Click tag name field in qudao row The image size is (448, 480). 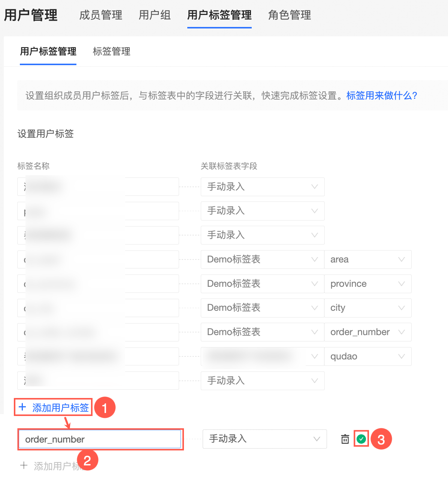(98, 356)
